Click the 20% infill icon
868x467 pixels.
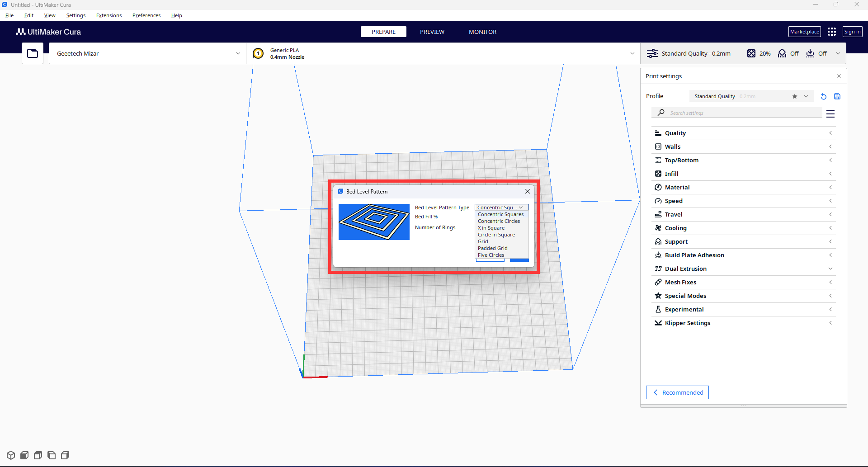751,53
